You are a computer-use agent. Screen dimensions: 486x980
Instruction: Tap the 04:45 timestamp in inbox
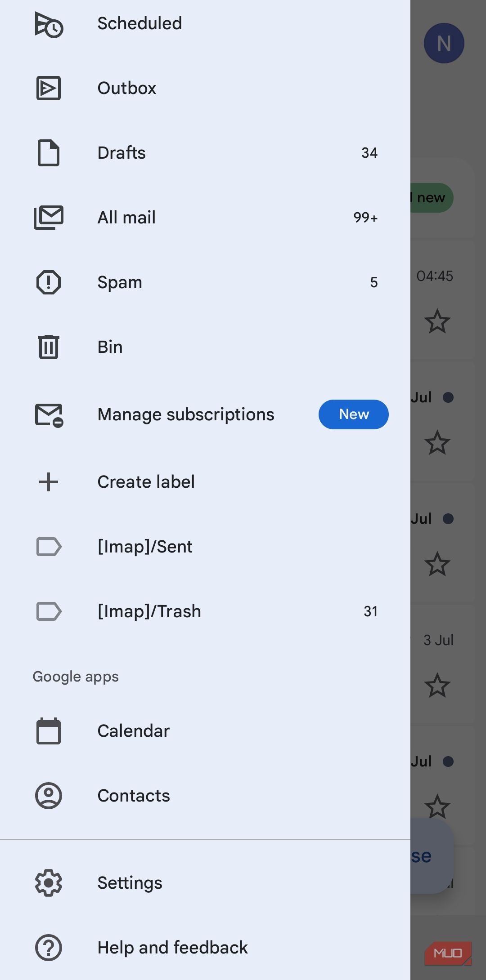tap(435, 276)
